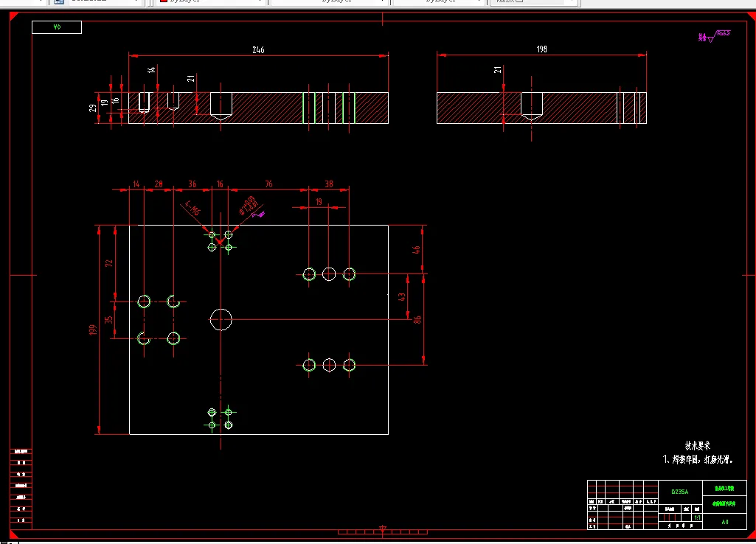The height and width of the screenshot is (544, 756).
Task: Click the 35 vertical dimension text
Action: point(109,319)
